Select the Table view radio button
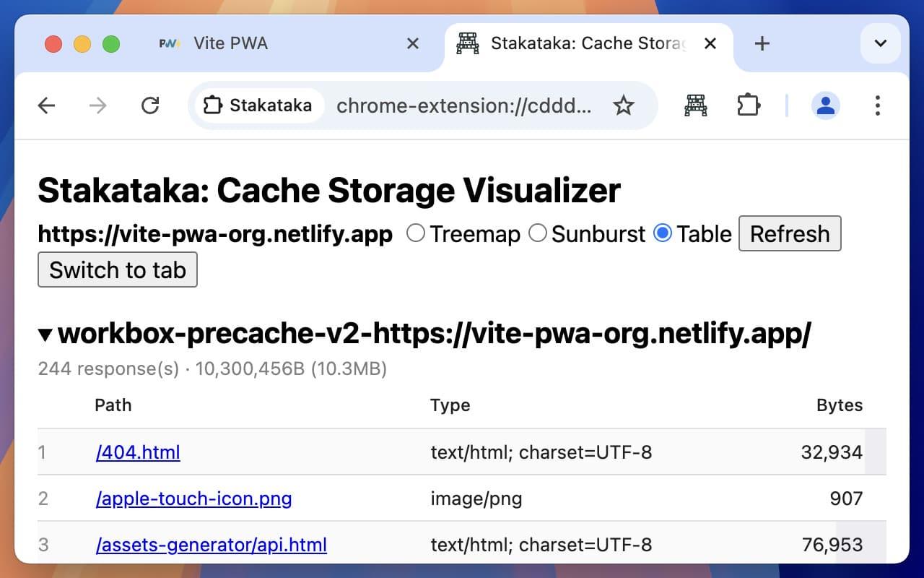The width and height of the screenshot is (924, 578). (662, 233)
